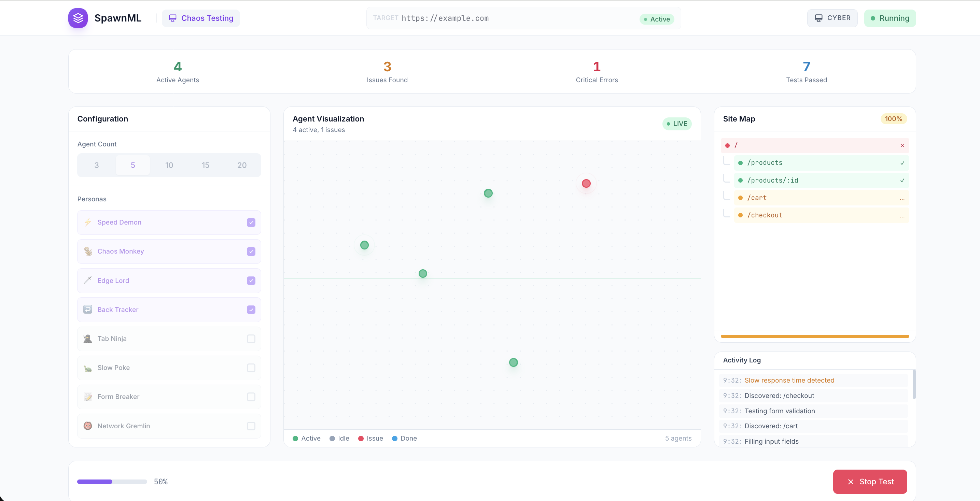Select agent count of 10
This screenshot has width=980, height=501.
click(x=169, y=165)
